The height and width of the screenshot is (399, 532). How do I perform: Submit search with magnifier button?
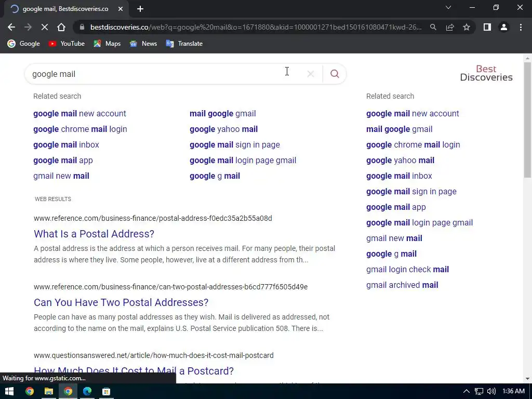point(335,74)
